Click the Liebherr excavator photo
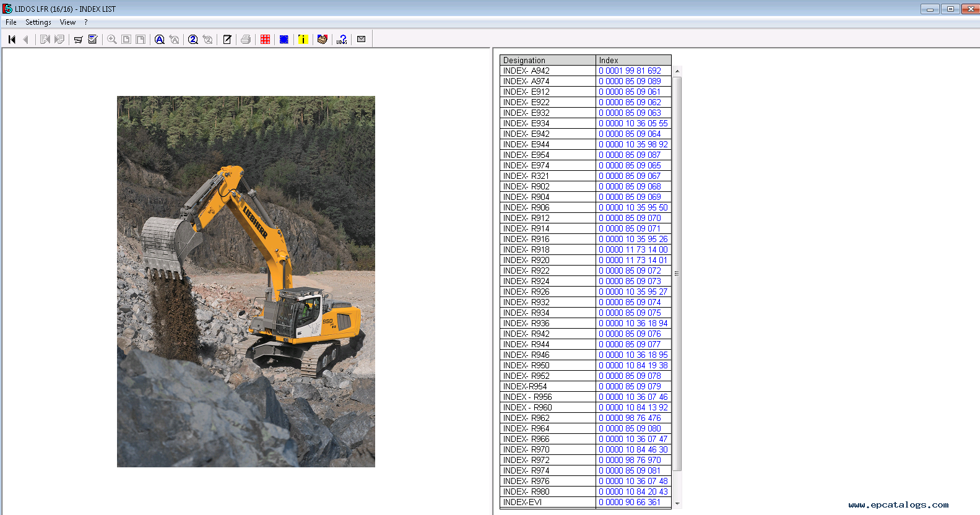 pos(246,281)
